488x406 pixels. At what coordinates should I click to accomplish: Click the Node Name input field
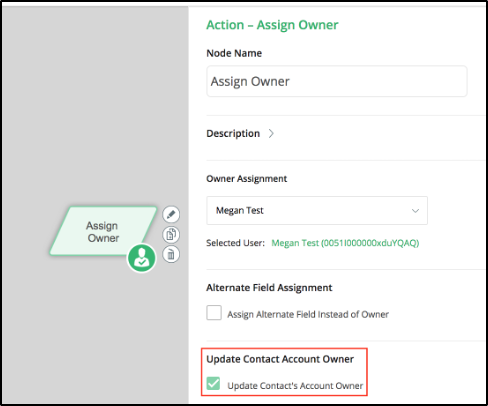click(337, 81)
